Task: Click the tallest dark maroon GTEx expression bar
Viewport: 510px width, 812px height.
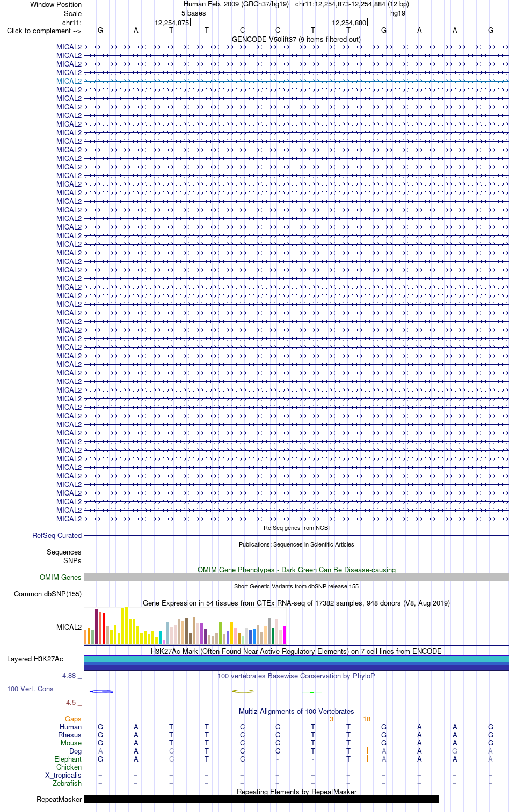Action: coord(97,626)
